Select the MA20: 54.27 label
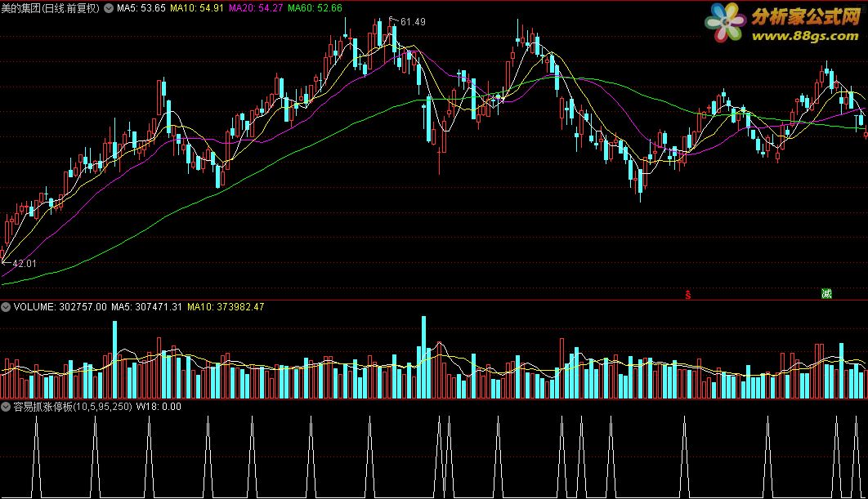The width and height of the screenshot is (868, 499). [256, 8]
